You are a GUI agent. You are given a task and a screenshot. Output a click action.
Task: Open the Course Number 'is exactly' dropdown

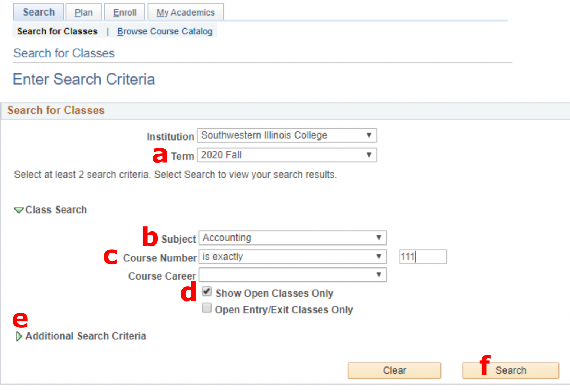(x=292, y=257)
